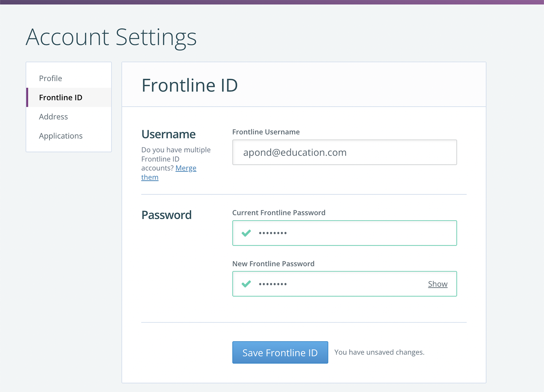Focus the Current Frontline Password field
The height and width of the screenshot is (392, 544).
345,233
